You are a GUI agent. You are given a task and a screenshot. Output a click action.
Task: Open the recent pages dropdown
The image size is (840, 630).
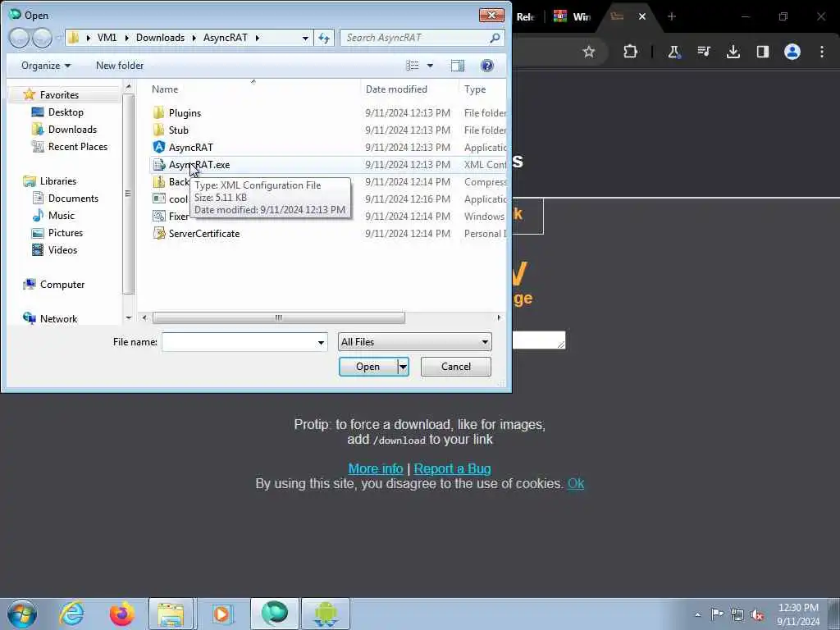point(58,38)
